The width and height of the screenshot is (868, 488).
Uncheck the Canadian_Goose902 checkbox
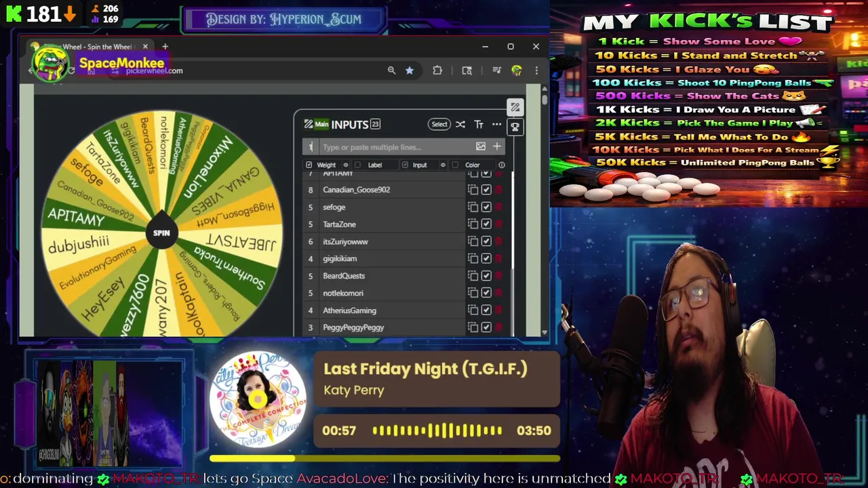tap(486, 190)
